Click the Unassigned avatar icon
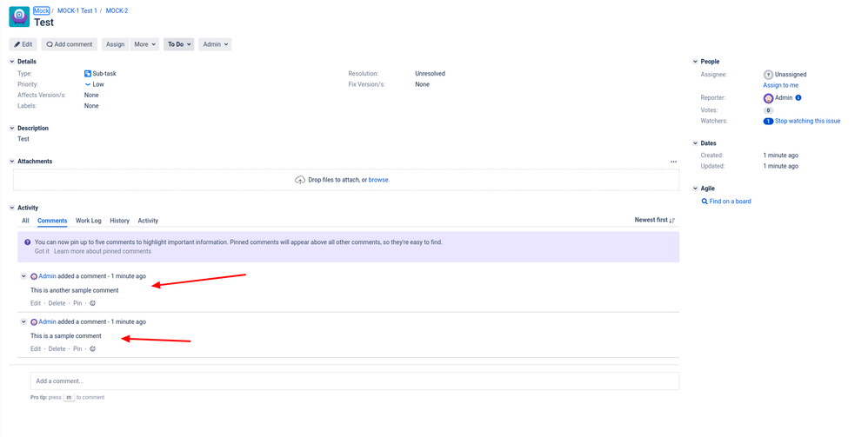 768,75
